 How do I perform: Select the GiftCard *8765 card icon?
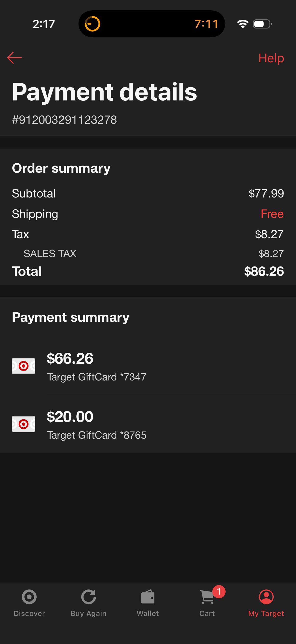(24, 424)
